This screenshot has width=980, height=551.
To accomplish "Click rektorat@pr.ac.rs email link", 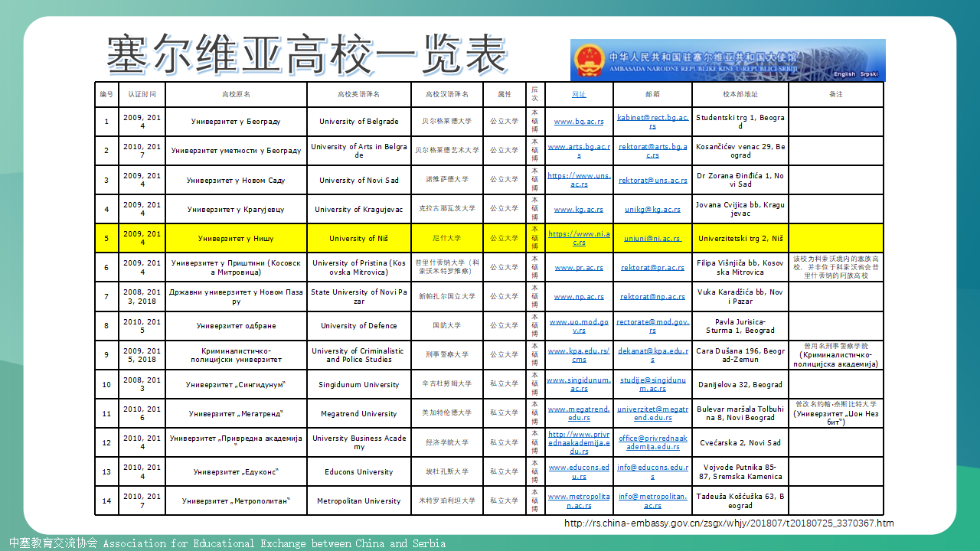I will [652, 268].
